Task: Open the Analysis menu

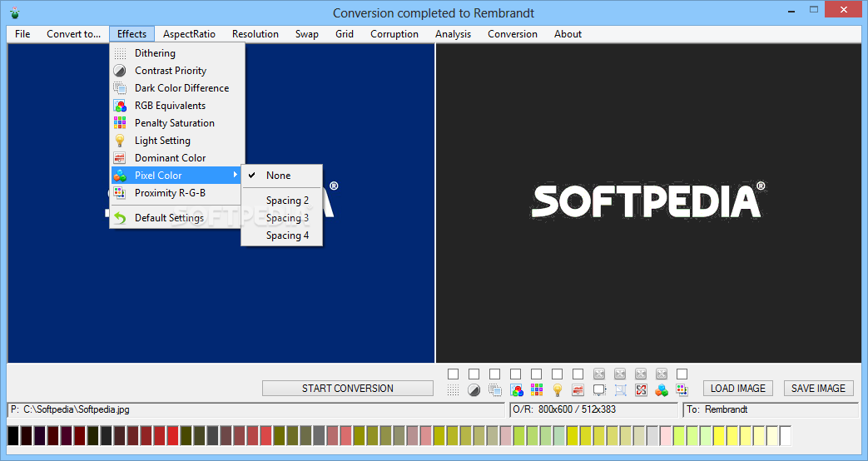Action: tap(453, 34)
